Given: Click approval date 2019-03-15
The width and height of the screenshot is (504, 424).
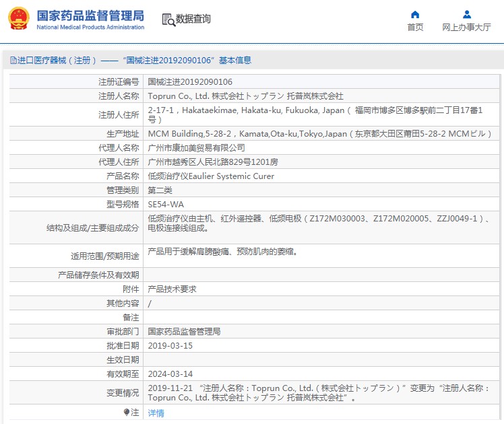Looking at the screenshot, I should click(170, 346).
